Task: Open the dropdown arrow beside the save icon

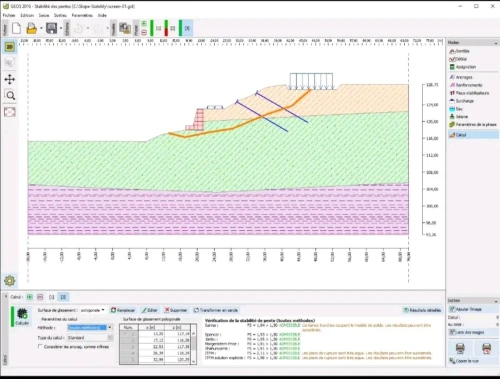Action: (x=61, y=28)
